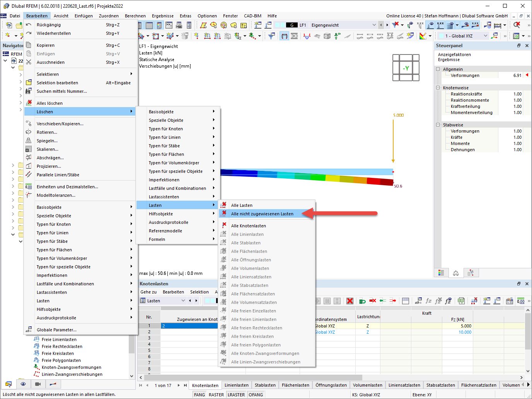Click the Navigator camera views tab icon
The height and width of the screenshot is (399, 532).
[38, 384]
